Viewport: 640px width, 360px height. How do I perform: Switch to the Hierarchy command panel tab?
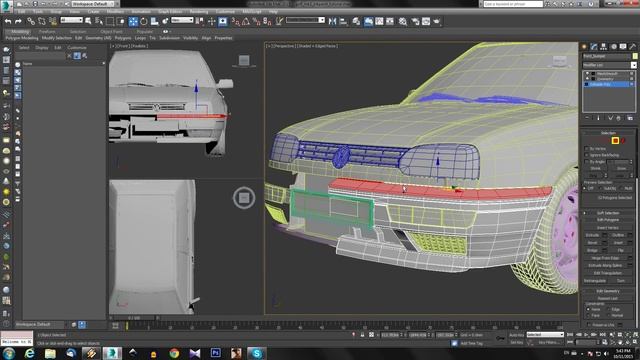tap(604, 47)
